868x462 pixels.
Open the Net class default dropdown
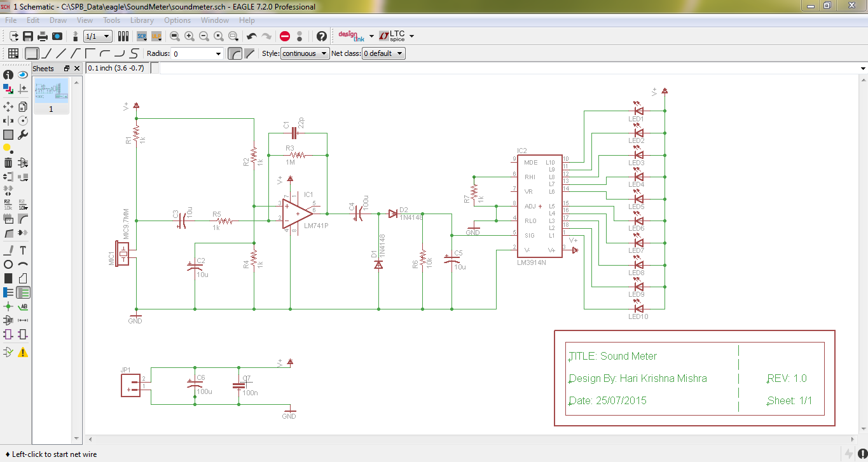pos(383,53)
